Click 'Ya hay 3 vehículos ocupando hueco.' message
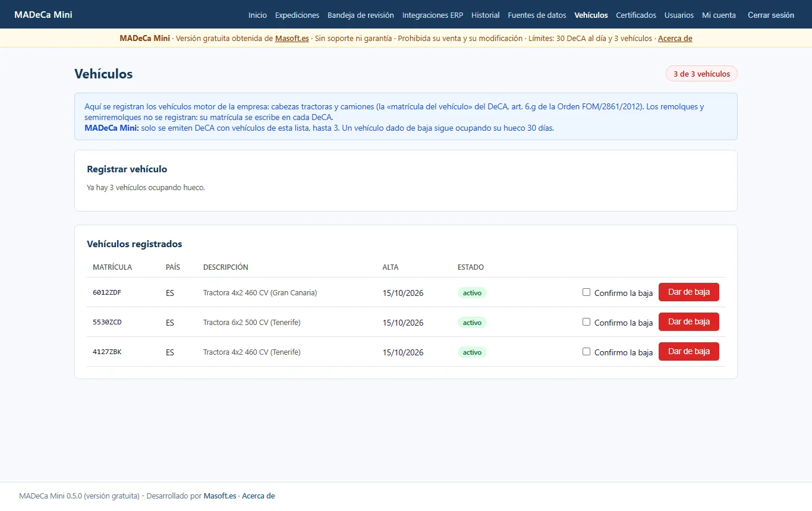Image resolution: width=812 pixels, height=511 pixels. pos(146,187)
